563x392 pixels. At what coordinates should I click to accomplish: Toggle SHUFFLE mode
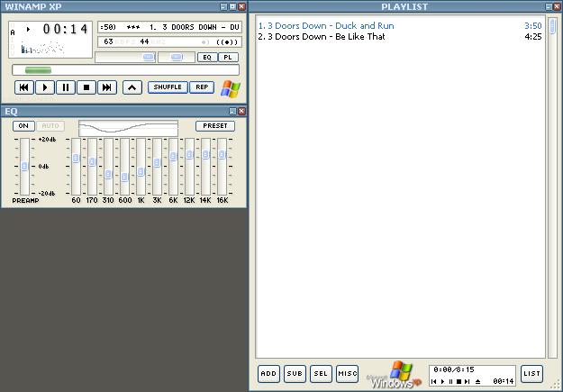pyautogui.click(x=168, y=87)
